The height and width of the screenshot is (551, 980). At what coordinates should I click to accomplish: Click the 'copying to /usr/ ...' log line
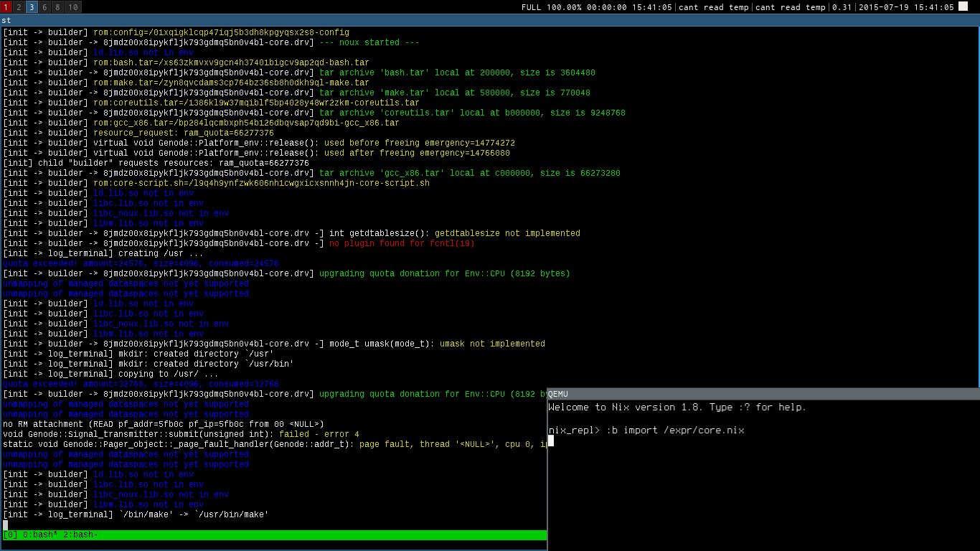(110, 374)
